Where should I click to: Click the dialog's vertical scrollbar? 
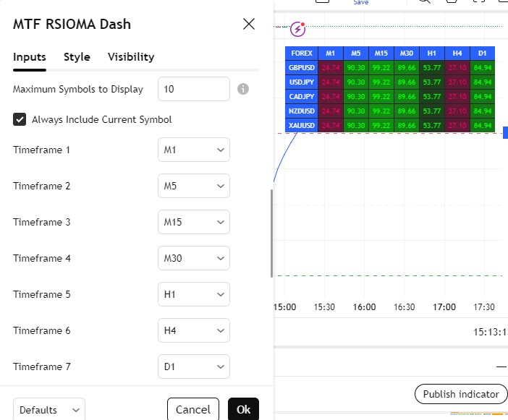pyautogui.click(x=271, y=233)
